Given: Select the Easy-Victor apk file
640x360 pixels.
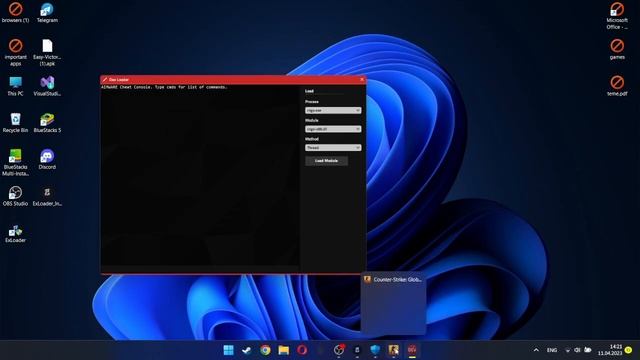Looking at the screenshot, I should 47,53.
